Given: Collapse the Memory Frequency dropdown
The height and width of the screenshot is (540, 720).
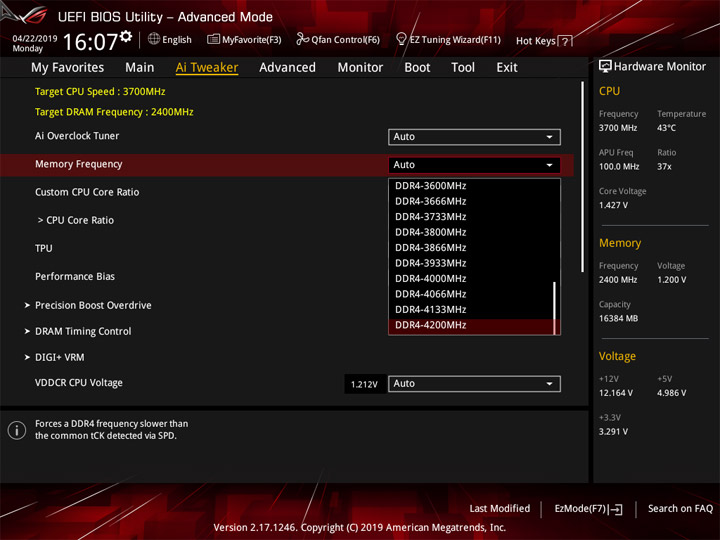Looking at the screenshot, I should (474, 165).
